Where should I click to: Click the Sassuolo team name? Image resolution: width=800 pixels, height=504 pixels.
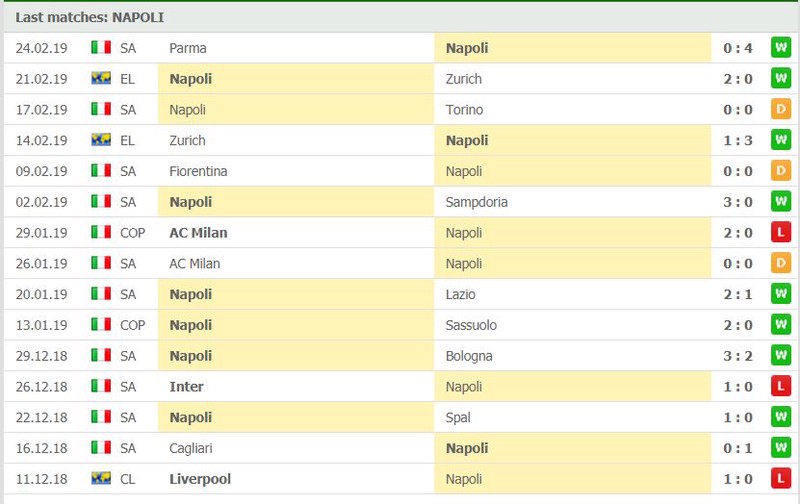tap(471, 325)
